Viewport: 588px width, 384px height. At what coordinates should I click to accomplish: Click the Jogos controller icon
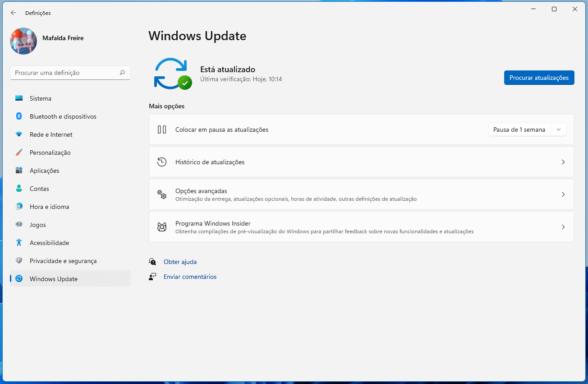[19, 225]
